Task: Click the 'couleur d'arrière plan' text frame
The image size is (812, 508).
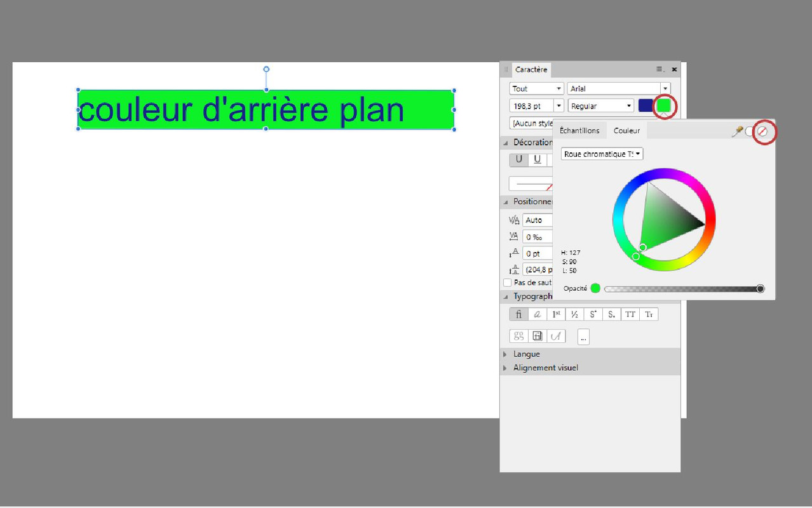Action: pos(266,109)
